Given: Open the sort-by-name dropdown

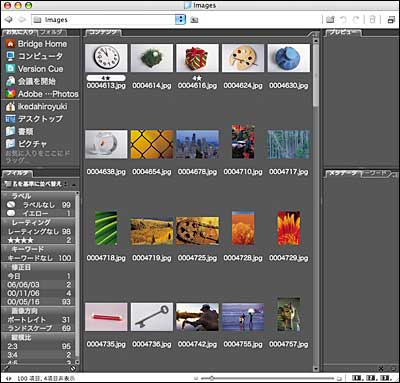Looking at the screenshot, I should [x=35, y=184].
